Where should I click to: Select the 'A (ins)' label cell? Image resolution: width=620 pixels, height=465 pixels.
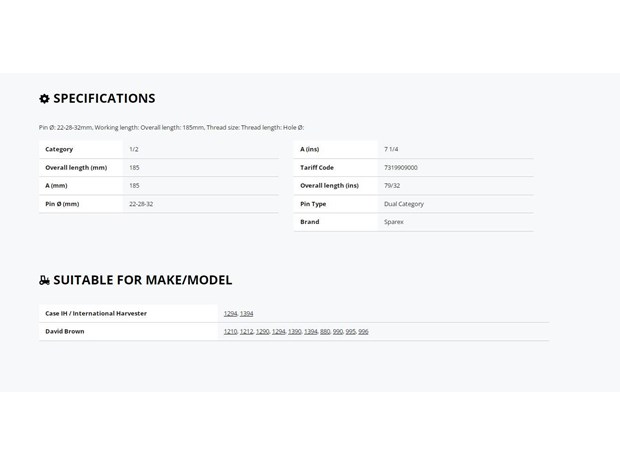336,149
